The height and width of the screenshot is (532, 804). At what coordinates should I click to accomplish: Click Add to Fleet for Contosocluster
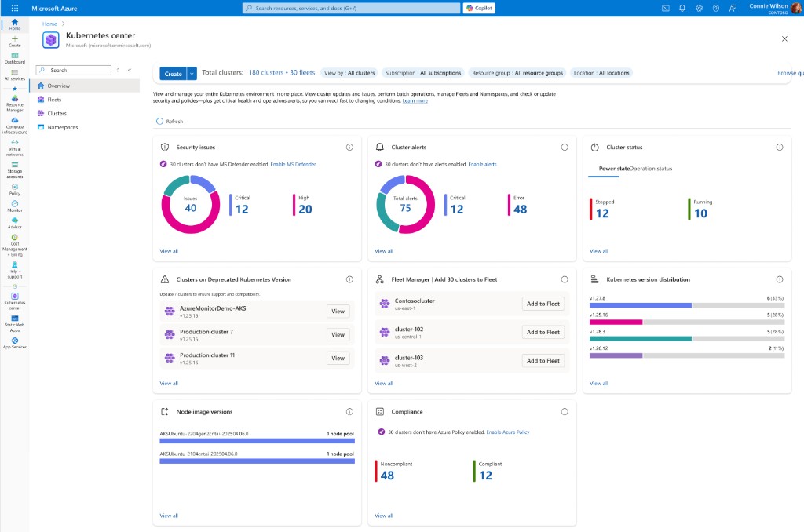click(x=543, y=304)
